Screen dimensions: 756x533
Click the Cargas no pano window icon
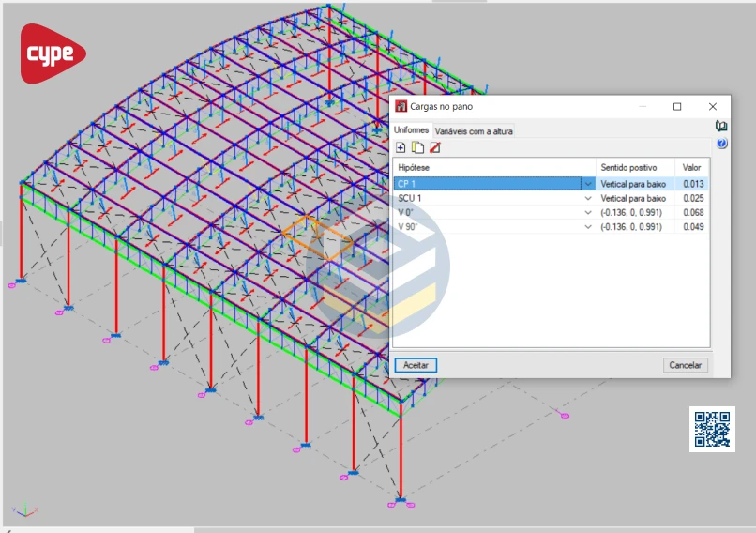tap(401, 107)
